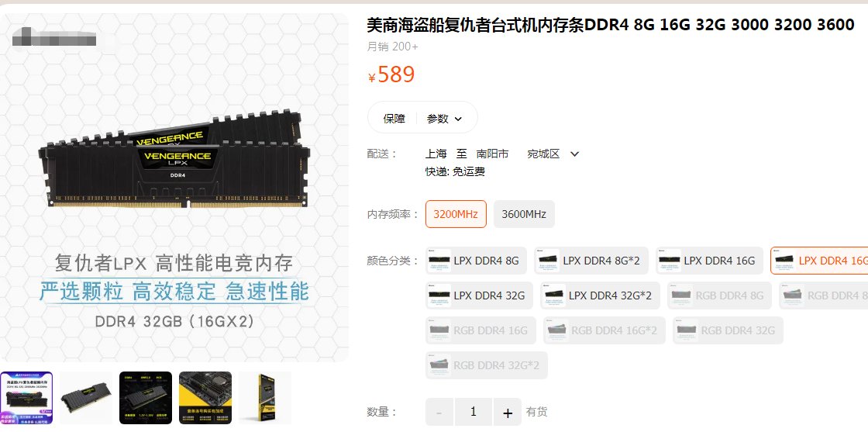
Task: Expand the 参数 specifications dropdown
Action: [x=444, y=119]
